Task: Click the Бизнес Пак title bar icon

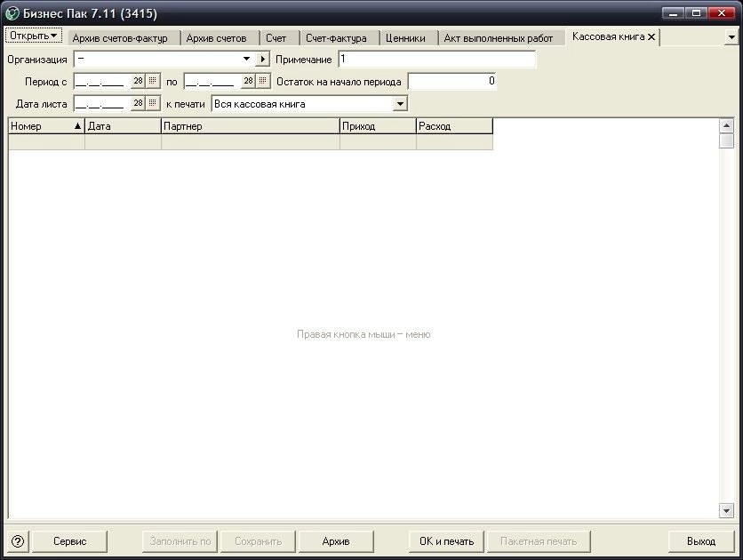Action: (x=12, y=13)
